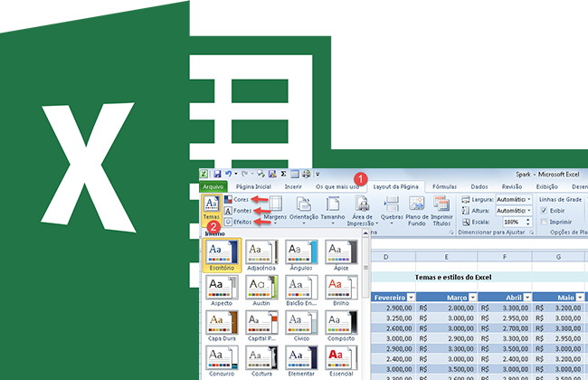588x380 pixels.
Task: Open the Orientação dropdown
Action: [304, 211]
